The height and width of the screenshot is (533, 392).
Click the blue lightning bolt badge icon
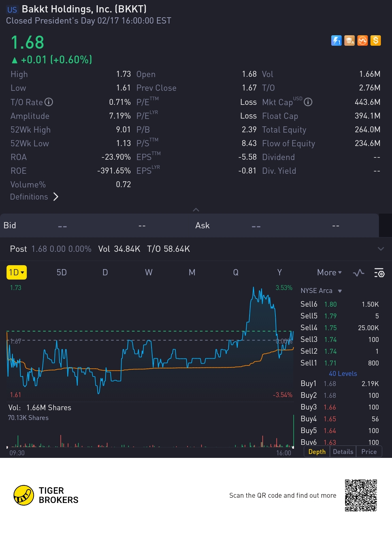336,40
